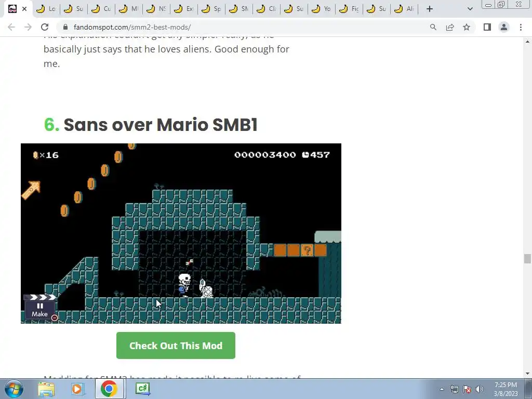The image size is (532, 399).
Task: Open the Chrome profile avatar menu
Action: [504, 27]
